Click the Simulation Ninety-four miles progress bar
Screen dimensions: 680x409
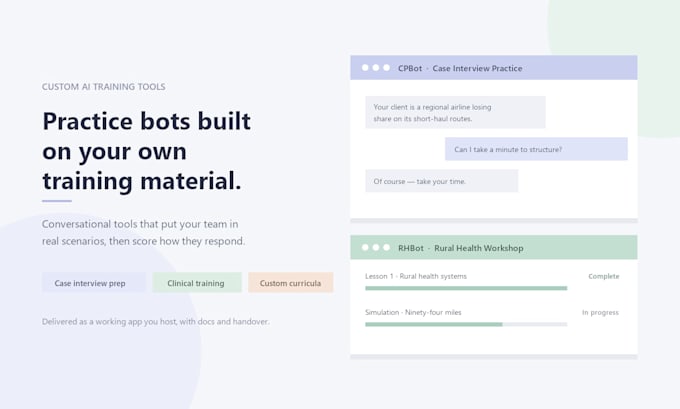coord(466,324)
